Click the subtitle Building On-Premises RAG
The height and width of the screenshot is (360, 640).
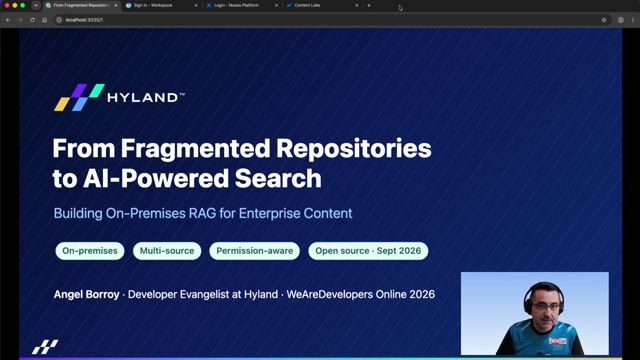(203, 213)
